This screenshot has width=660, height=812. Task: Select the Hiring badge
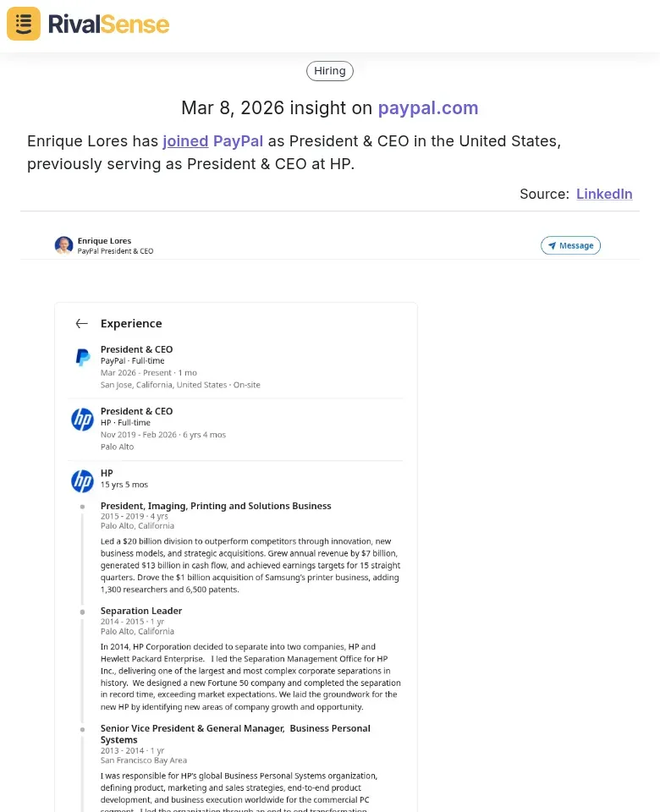(329, 70)
